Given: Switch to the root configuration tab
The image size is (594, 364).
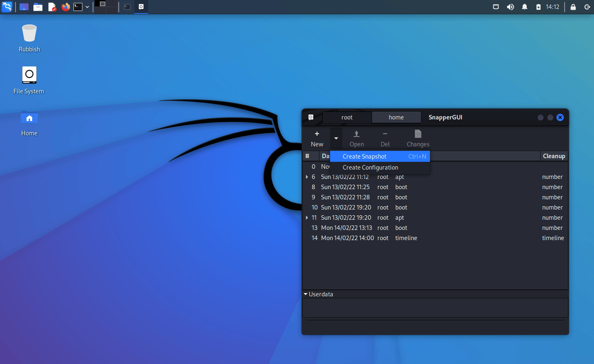Looking at the screenshot, I should tap(347, 117).
